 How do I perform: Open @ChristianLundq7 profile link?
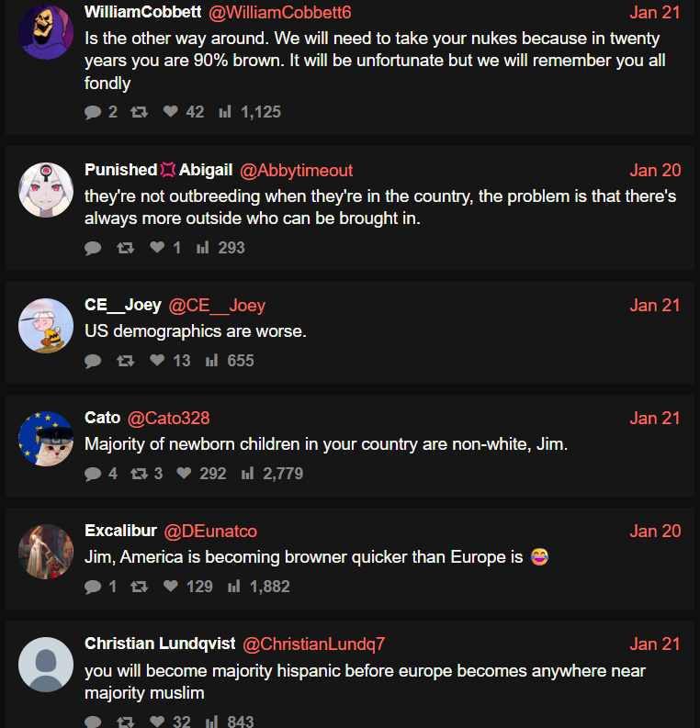tap(313, 644)
